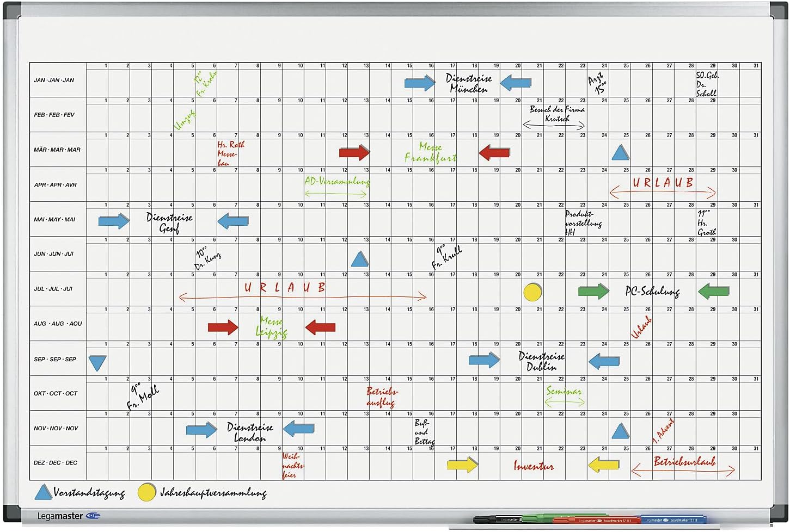Select the 'Betriebsausflug' entry in October
This screenshot has height=532, width=790.
(x=382, y=397)
